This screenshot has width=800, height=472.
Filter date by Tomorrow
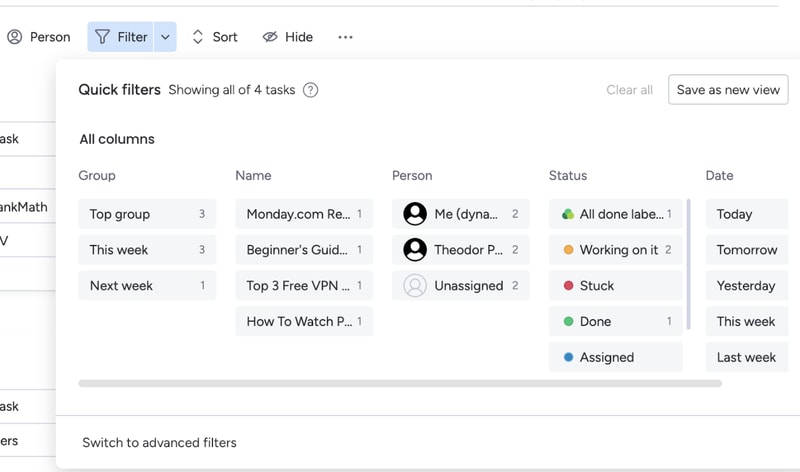pyautogui.click(x=747, y=250)
